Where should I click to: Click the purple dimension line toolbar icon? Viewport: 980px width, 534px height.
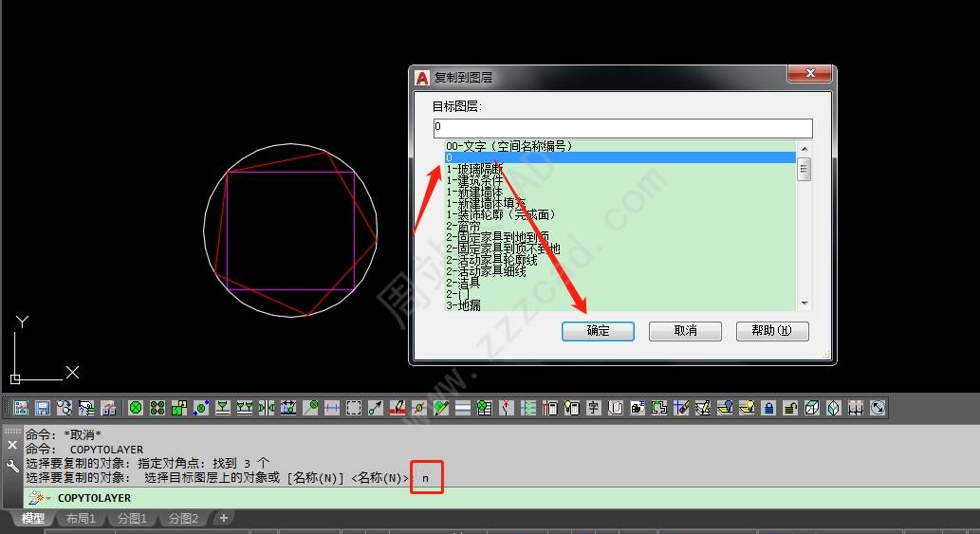point(332,408)
